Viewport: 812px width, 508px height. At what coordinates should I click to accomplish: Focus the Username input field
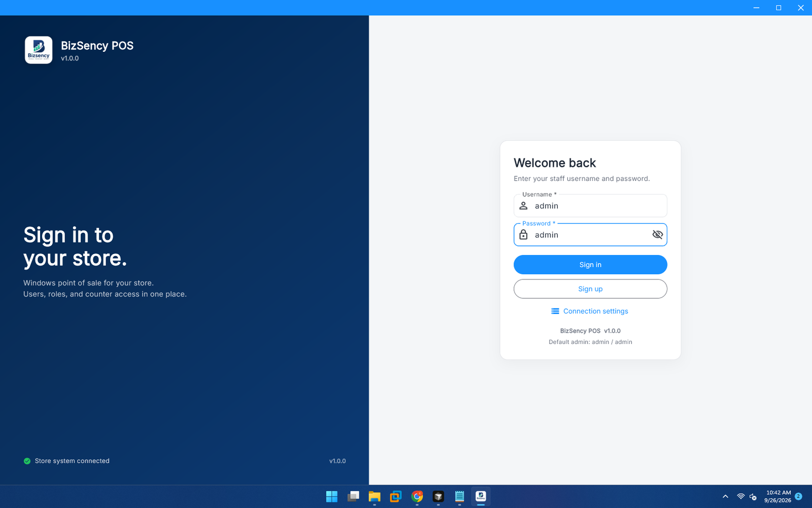590,206
